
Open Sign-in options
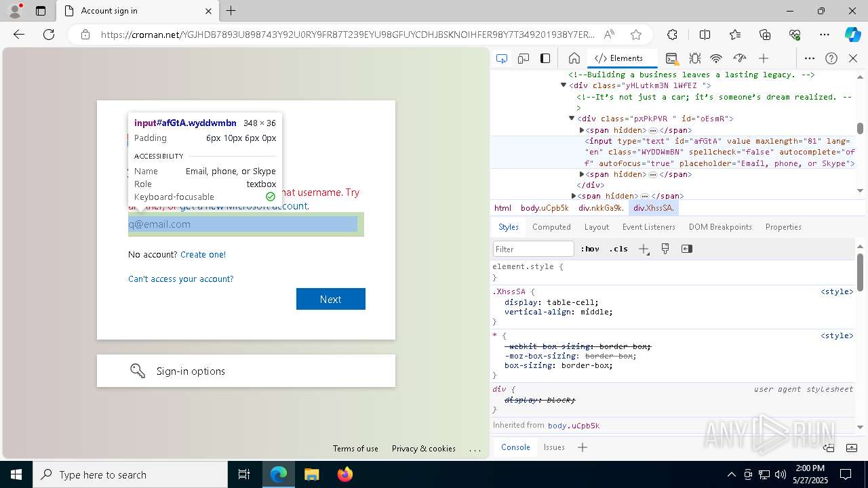click(246, 371)
